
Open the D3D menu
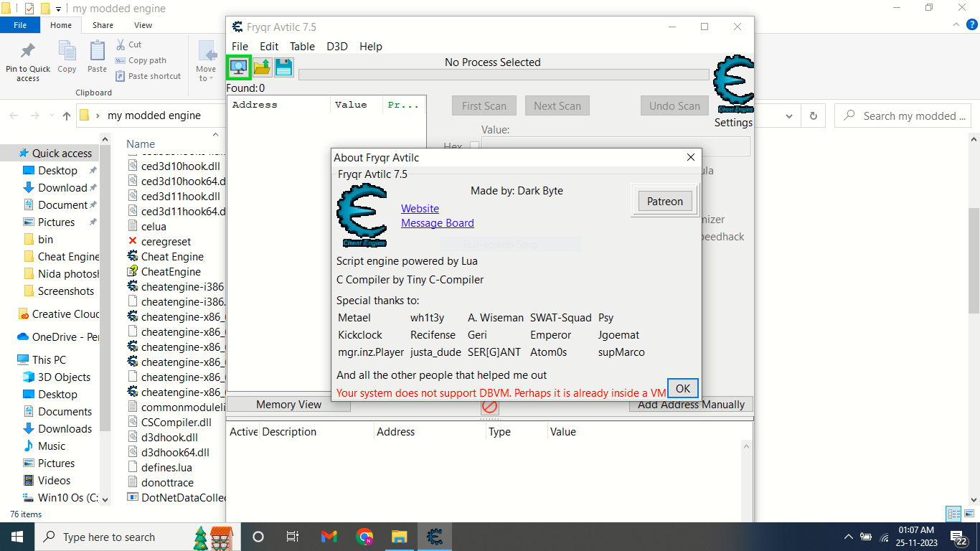tap(336, 46)
